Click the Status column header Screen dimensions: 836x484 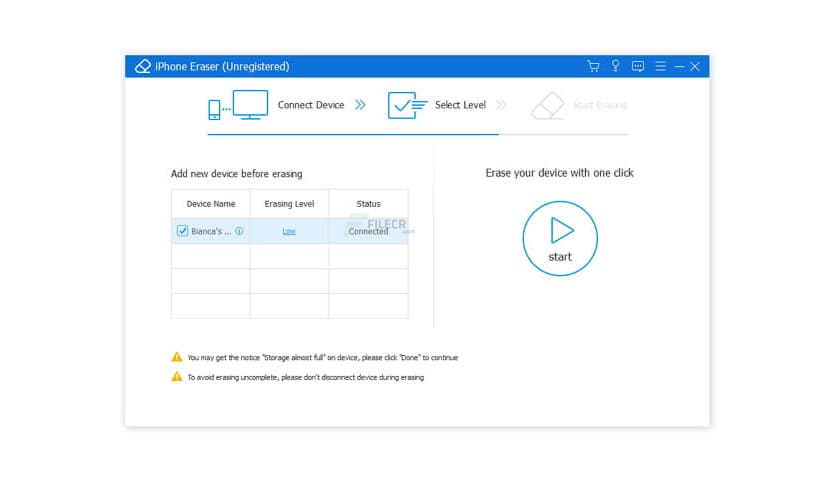[x=368, y=204]
